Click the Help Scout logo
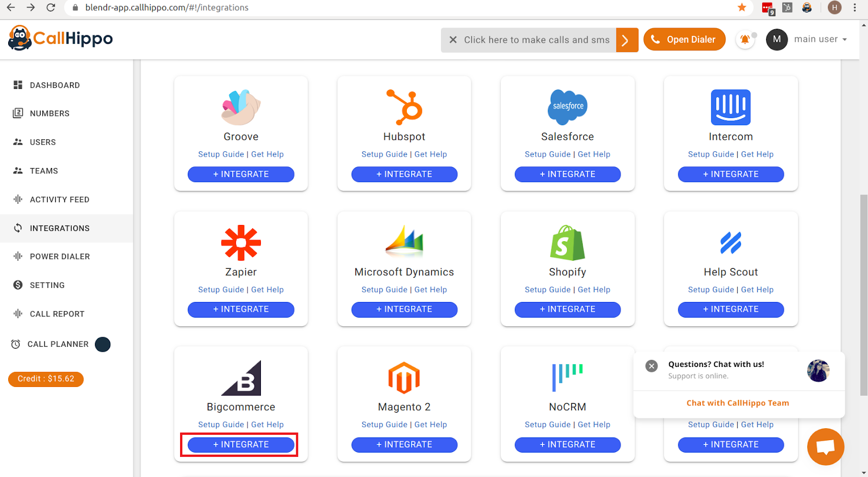The width and height of the screenshot is (868, 477). [x=731, y=243]
